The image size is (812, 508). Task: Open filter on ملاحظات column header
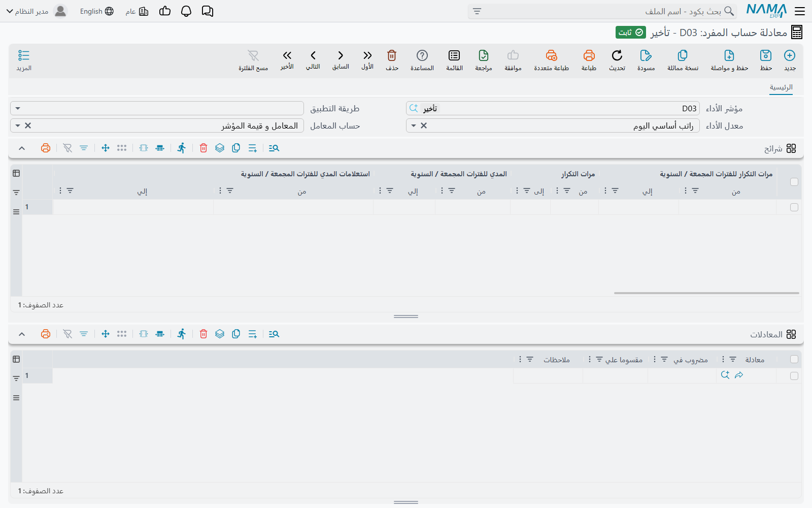pyautogui.click(x=530, y=359)
